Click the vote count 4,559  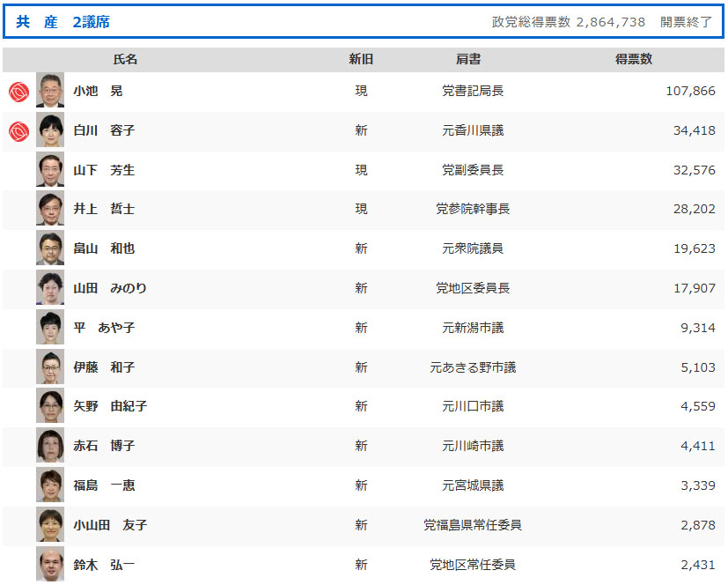[x=698, y=405]
